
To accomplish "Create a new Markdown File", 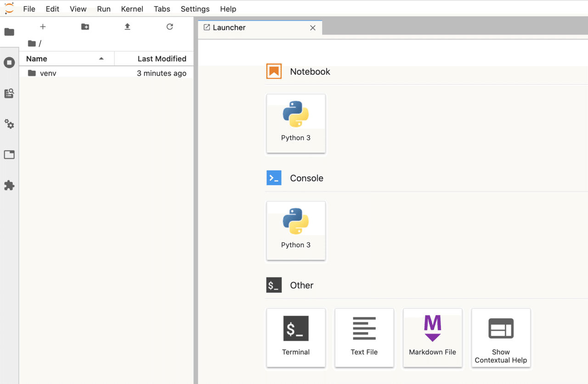I will pyautogui.click(x=432, y=338).
